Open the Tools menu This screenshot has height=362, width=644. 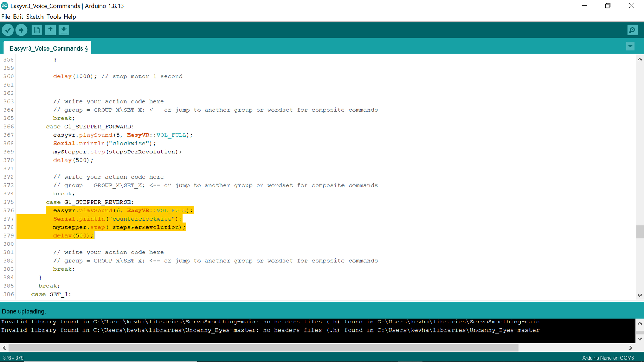pyautogui.click(x=54, y=17)
